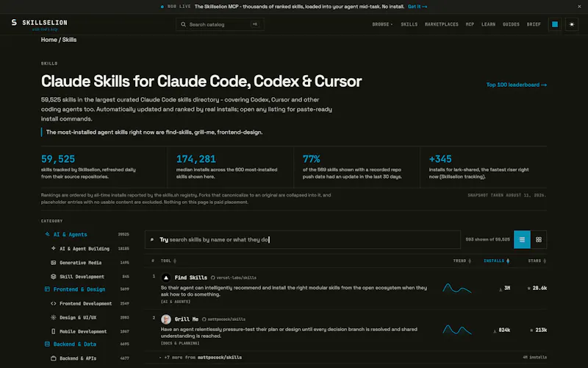Go to Home in the breadcrumb
588x368 pixels.
[x=49, y=40]
